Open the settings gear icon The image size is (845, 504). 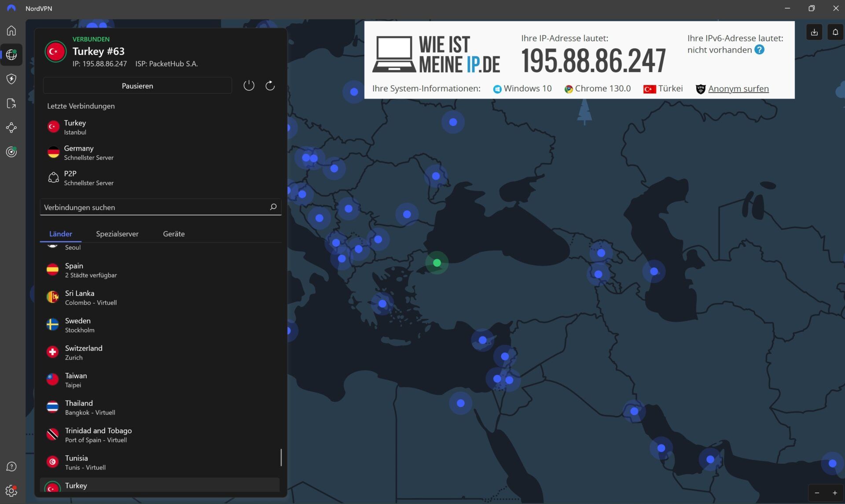[11, 490]
